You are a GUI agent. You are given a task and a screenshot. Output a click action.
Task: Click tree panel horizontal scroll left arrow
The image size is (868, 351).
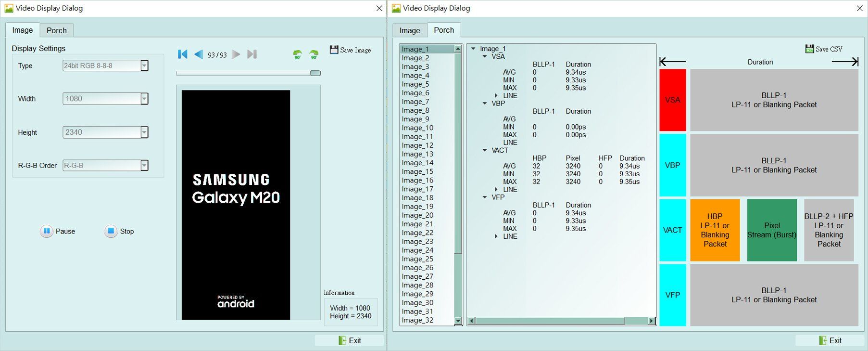click(x=471, y=321)
